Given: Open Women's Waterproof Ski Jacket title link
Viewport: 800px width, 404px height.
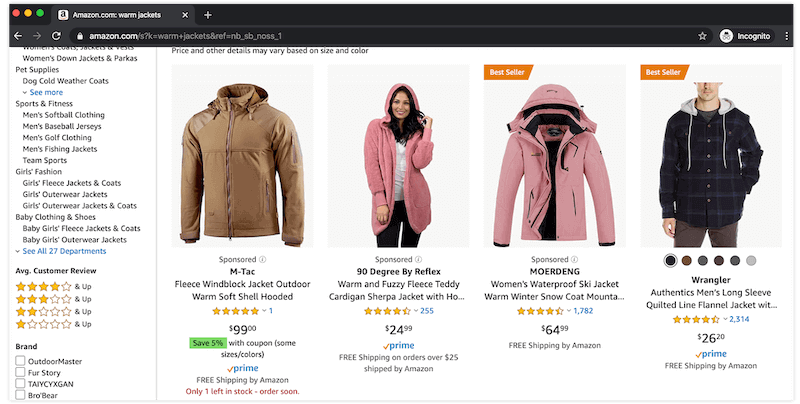Looking at the screenshot, I should point(555,290).
